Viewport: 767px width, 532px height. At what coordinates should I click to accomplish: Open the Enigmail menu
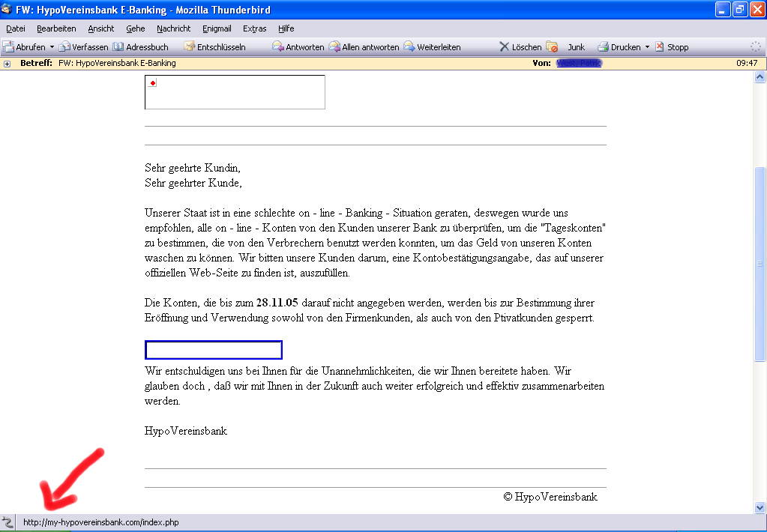point(217,28)
